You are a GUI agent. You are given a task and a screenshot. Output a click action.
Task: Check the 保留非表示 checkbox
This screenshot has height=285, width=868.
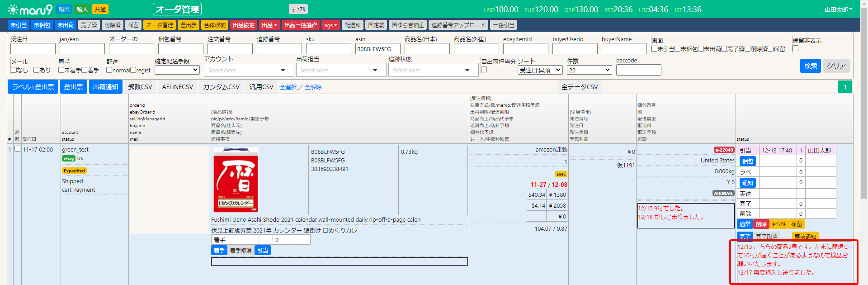[x=795, y=48]
